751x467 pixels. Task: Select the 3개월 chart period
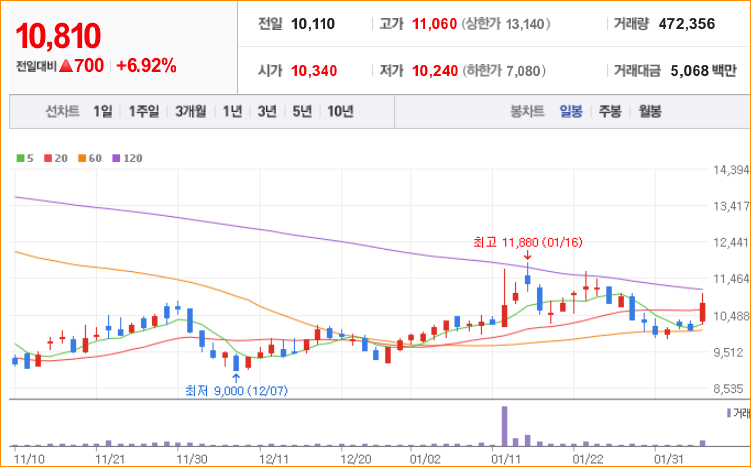[191, 112]
